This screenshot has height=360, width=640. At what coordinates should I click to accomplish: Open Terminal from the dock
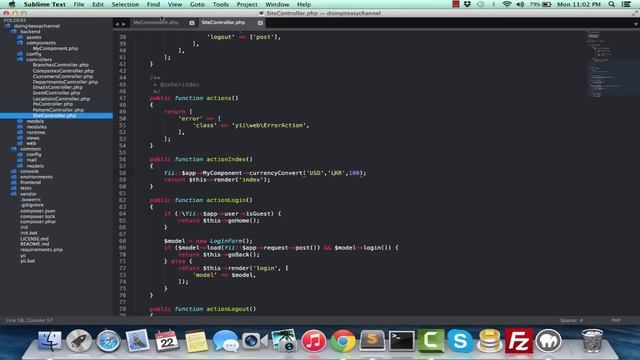click(402, 340)
